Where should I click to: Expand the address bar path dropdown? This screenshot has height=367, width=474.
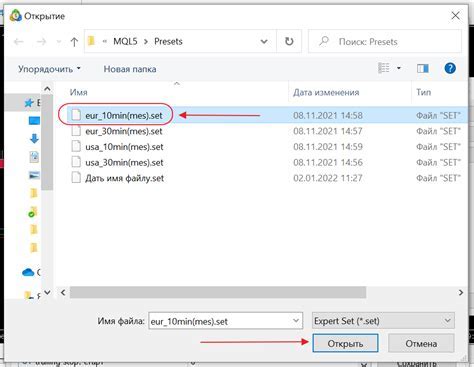264,42
